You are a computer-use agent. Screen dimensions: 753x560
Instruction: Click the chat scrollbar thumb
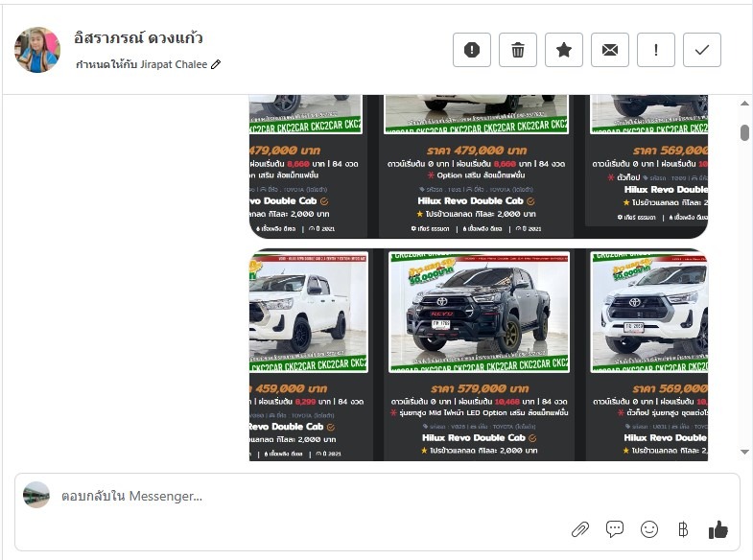click(744, 132)
